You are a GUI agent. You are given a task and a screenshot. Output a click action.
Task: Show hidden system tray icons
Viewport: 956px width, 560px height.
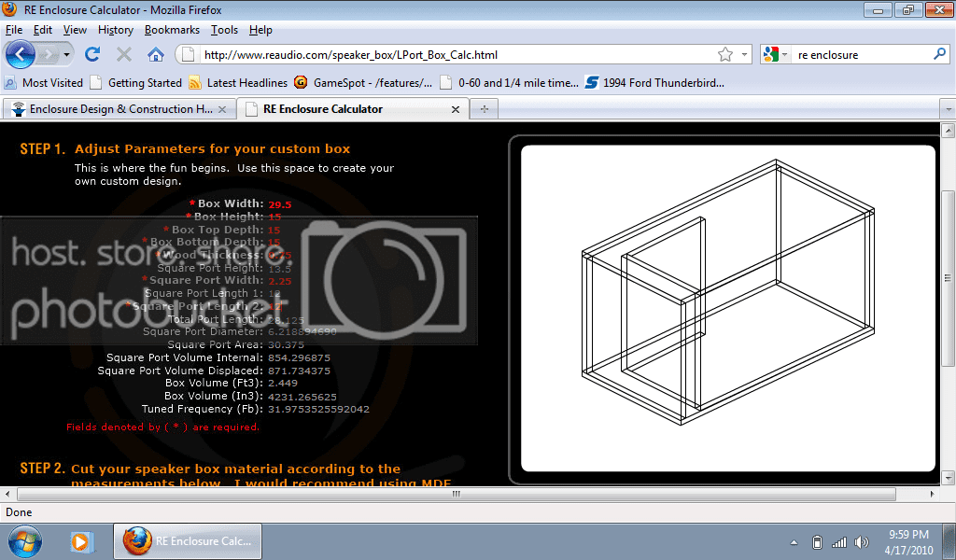pos(794,542)
